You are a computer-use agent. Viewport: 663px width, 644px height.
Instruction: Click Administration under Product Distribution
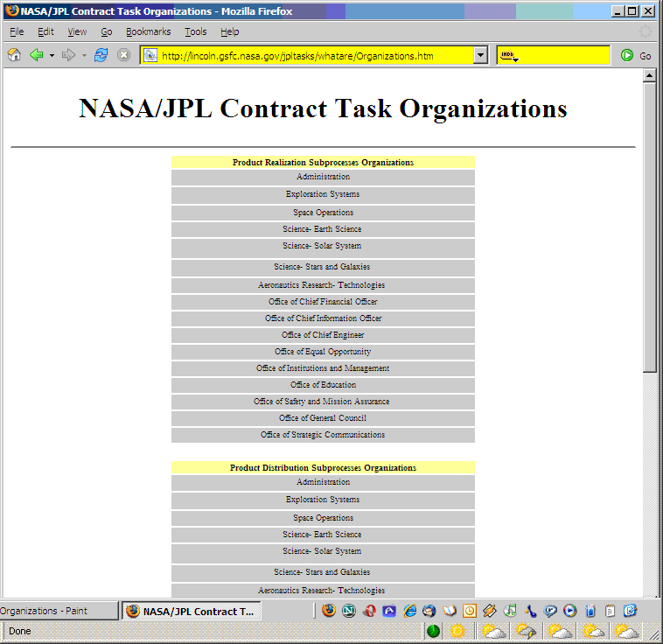pos(323,482)
